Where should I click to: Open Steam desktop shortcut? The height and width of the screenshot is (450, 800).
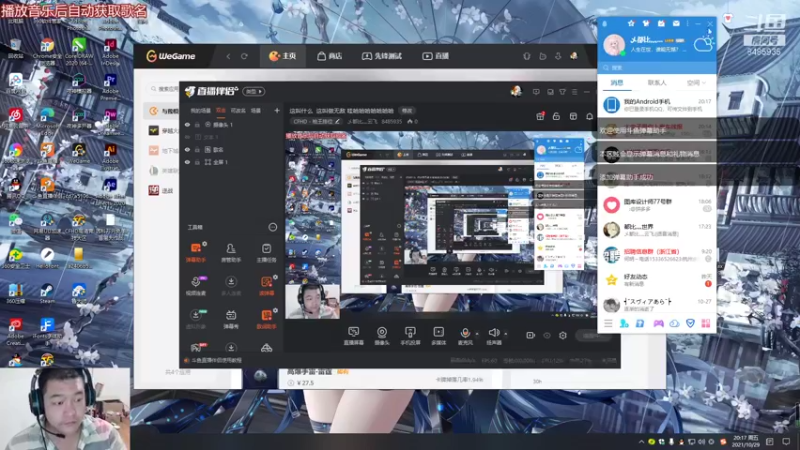(47, 293)
